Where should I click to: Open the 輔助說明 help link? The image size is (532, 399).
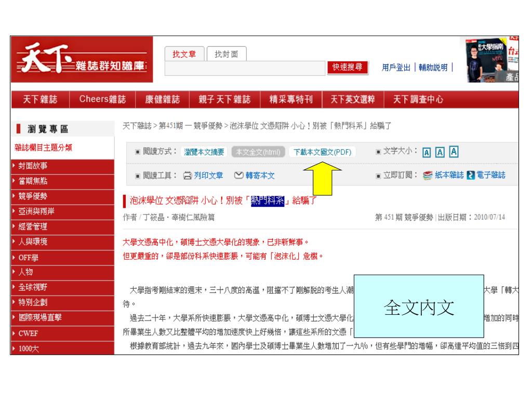click(x=433, y=68)
